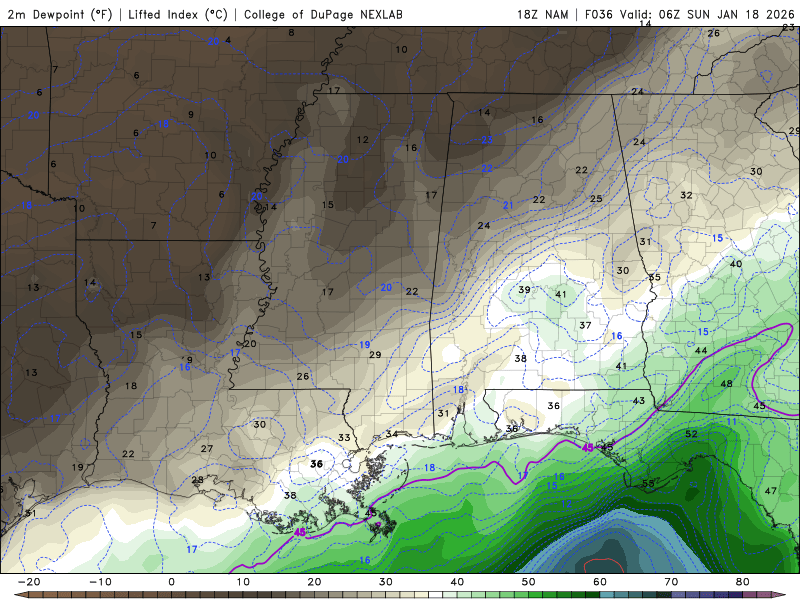The image size is (800, 600).
Task: Click the 'Lifted Index (°C)' title text
Action: (x=178, y=14)
